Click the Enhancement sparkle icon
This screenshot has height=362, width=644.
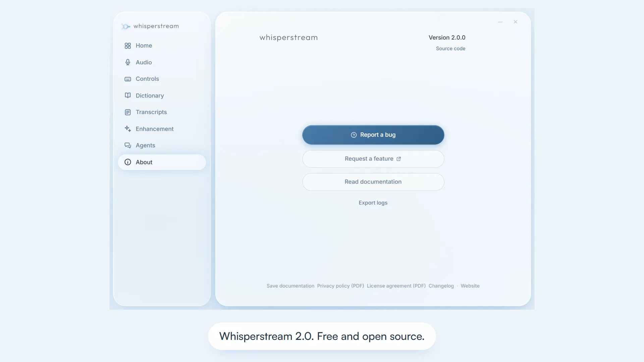point(128,129)
